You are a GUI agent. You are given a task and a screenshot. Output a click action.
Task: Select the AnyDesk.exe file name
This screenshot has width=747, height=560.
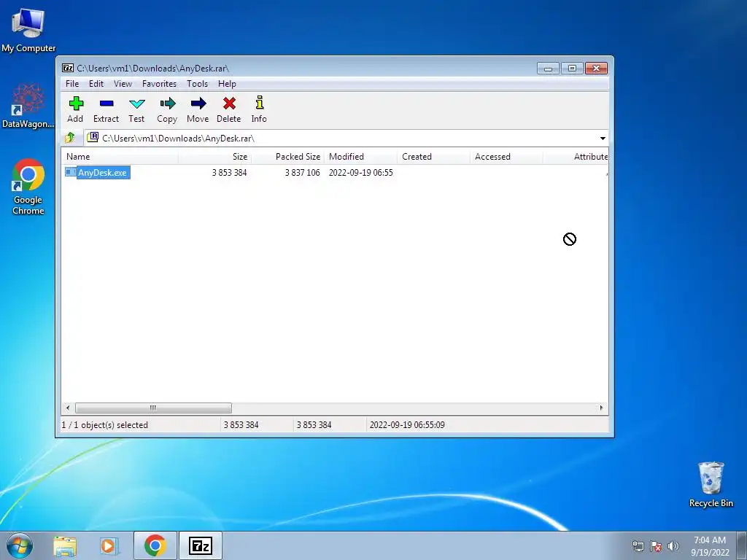[x=102, y=172]
